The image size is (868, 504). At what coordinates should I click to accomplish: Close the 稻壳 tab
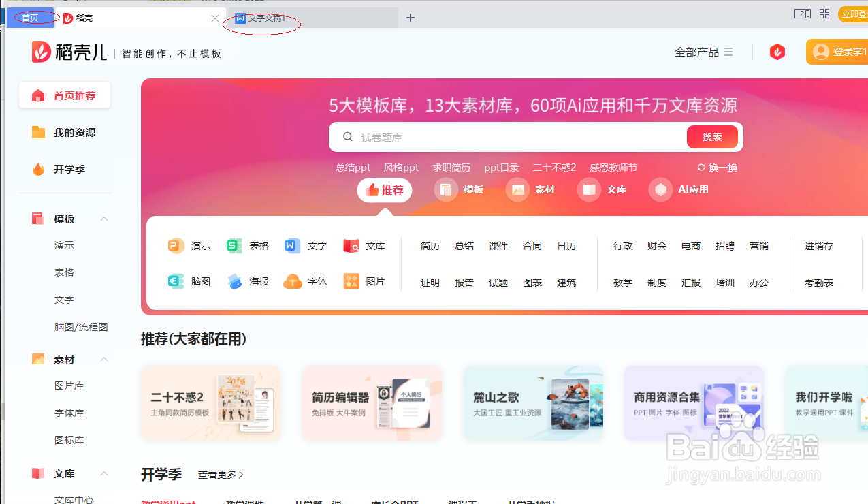coord(215,18)
